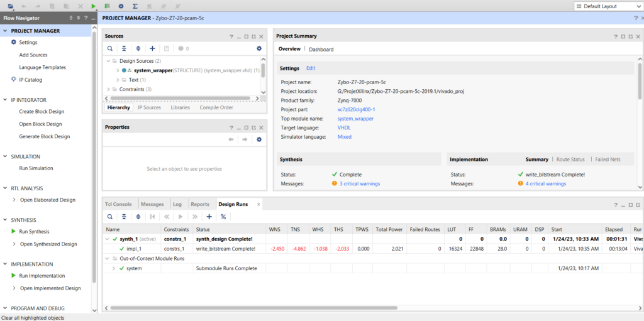Click the Sigma report icon in toolbar
The height and width of the screenshot is (321, 644).
click(x=135, y=6)
